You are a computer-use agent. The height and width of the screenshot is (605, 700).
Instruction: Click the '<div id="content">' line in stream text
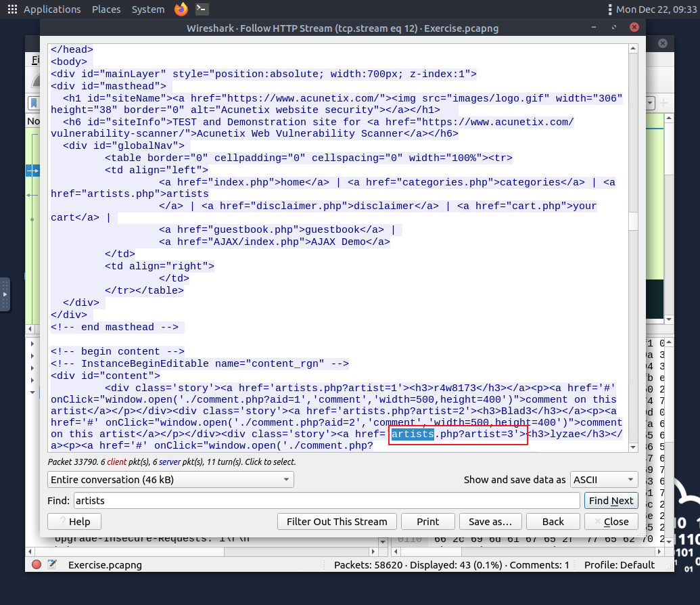tap(106, 376)
